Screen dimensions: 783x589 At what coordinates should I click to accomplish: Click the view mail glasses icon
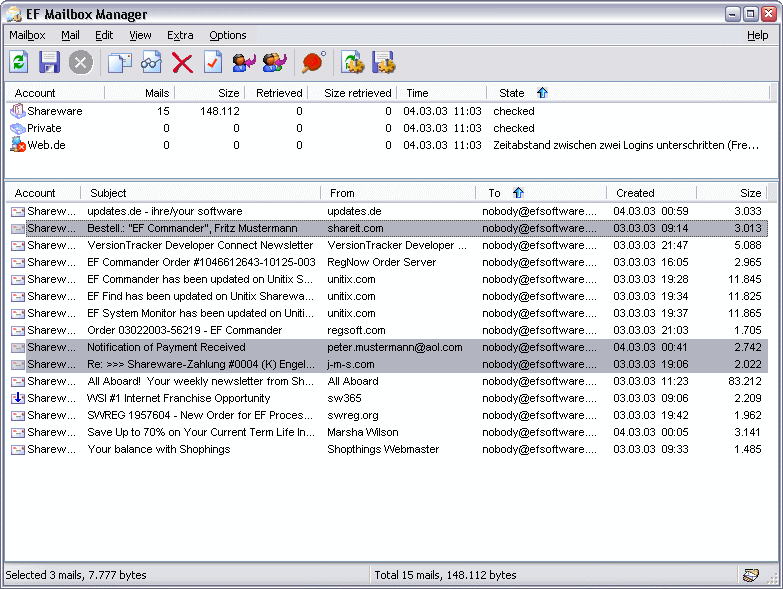[151, 63]
